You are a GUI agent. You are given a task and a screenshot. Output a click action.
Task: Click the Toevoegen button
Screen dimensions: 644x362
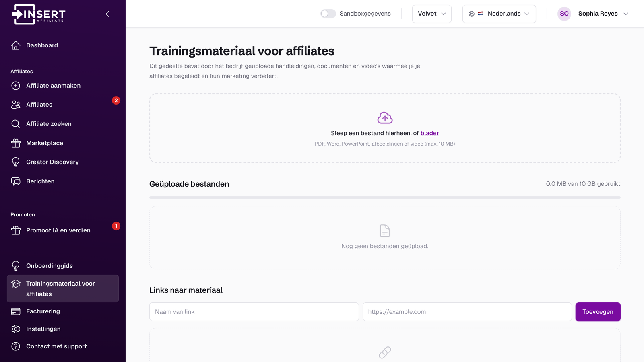tap(598, 312)
